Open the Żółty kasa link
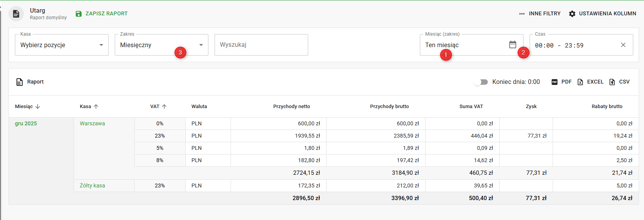Screen dimensions: 644x220 [x=92, y=186]
